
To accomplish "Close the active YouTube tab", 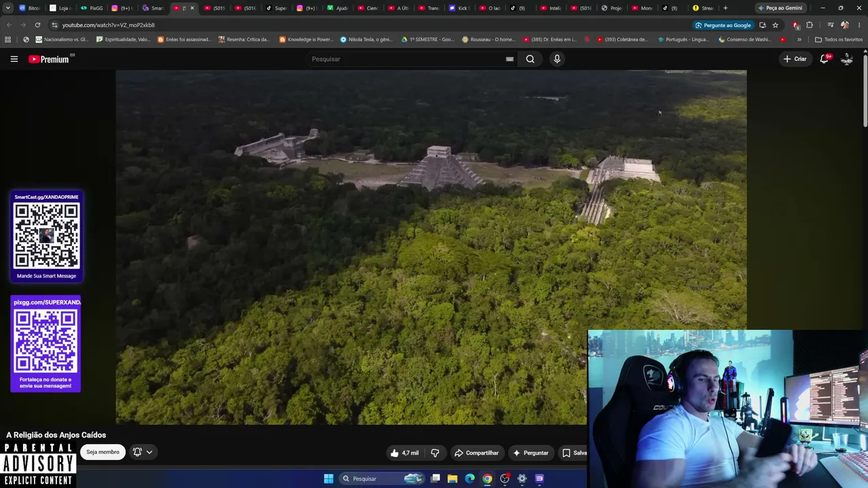I will click(x=192, y=8).
